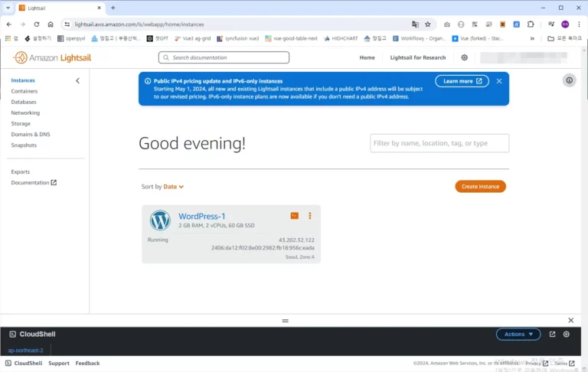Open the browser extensions puzzle icon
The width and height of the screenshot is (588, 372).
pyautogui.click(x=531, y=24)
